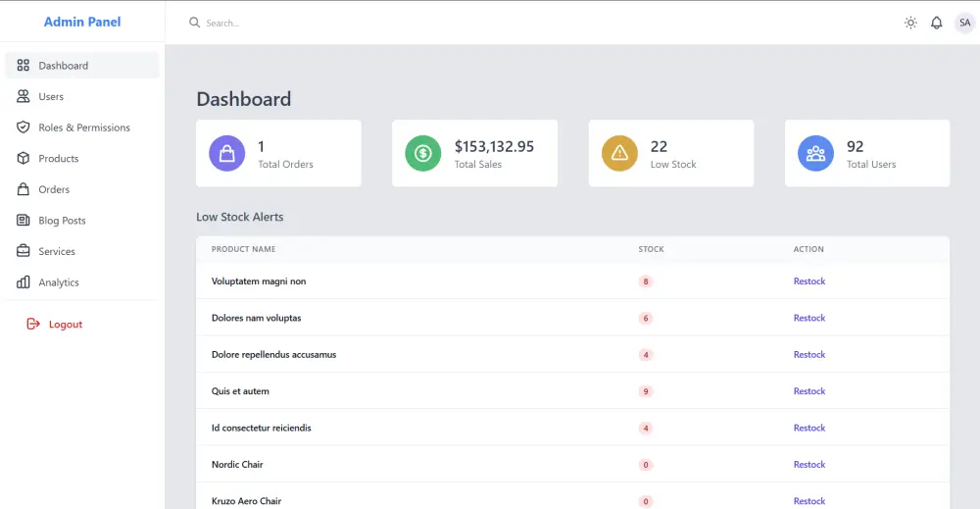Viewport: 980px width, 509px height.
Task: Click the newspaper icon beside Blog Posts
Action: 24,220
